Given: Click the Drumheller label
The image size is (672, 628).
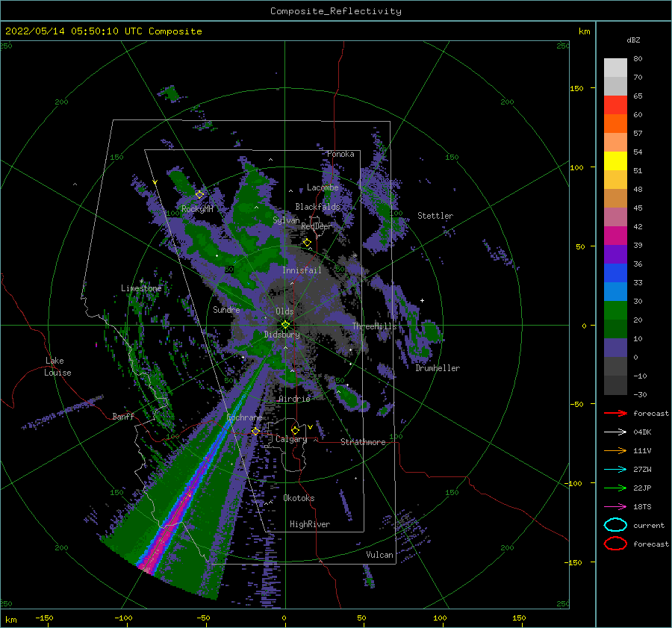Looking at the screenshot, I should (438, 368).
